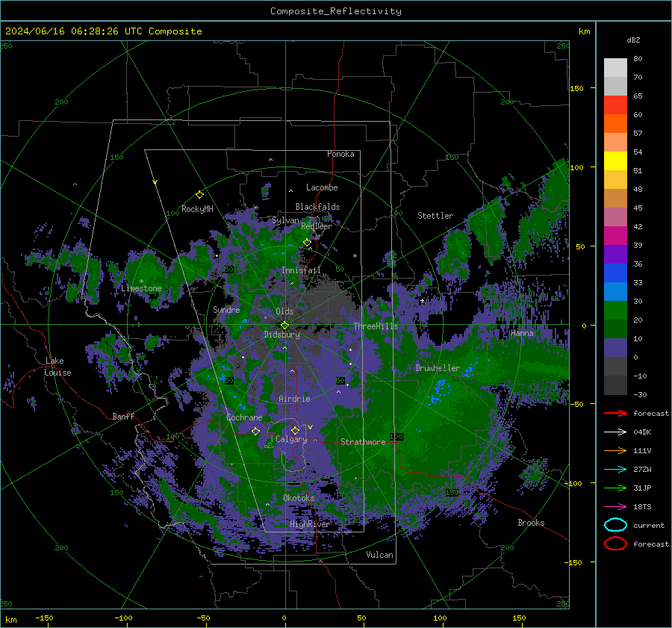Click the blue 33-36 dBZ swatch
The image size is (672, 628).
click(615, 273)
